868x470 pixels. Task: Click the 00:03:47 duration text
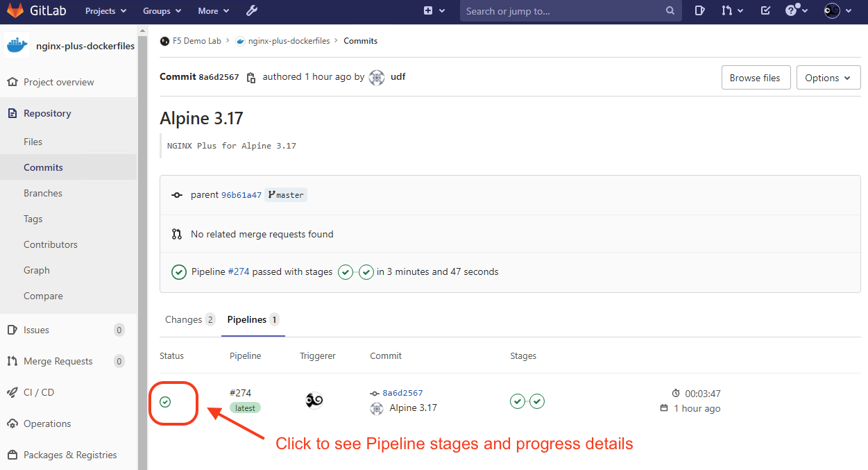point(703,394)
